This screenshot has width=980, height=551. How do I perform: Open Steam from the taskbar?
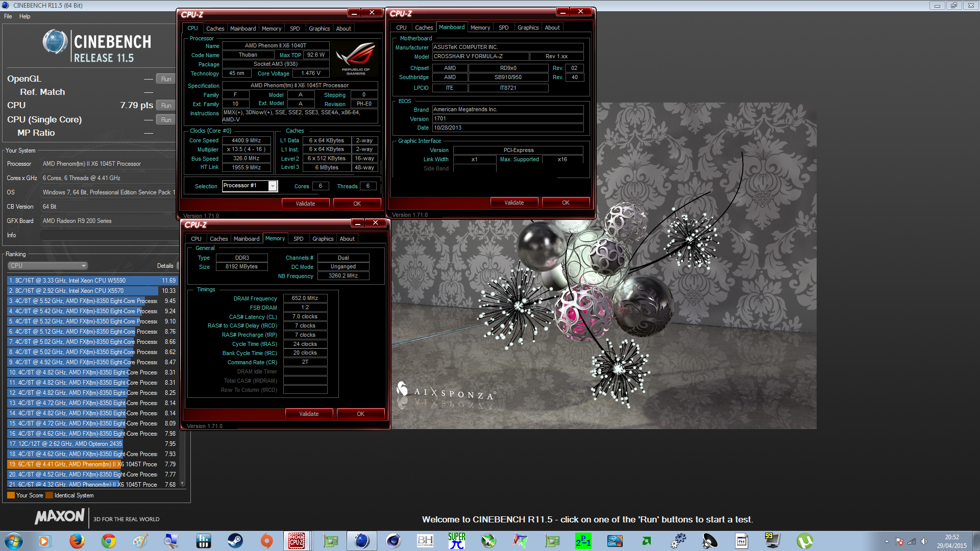click(x=235, y=541)
